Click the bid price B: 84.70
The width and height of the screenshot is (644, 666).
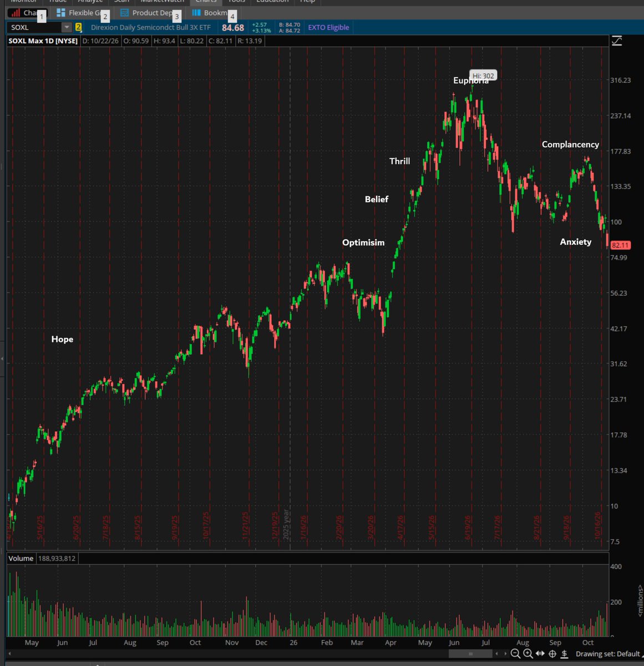(x=290, y=24)
